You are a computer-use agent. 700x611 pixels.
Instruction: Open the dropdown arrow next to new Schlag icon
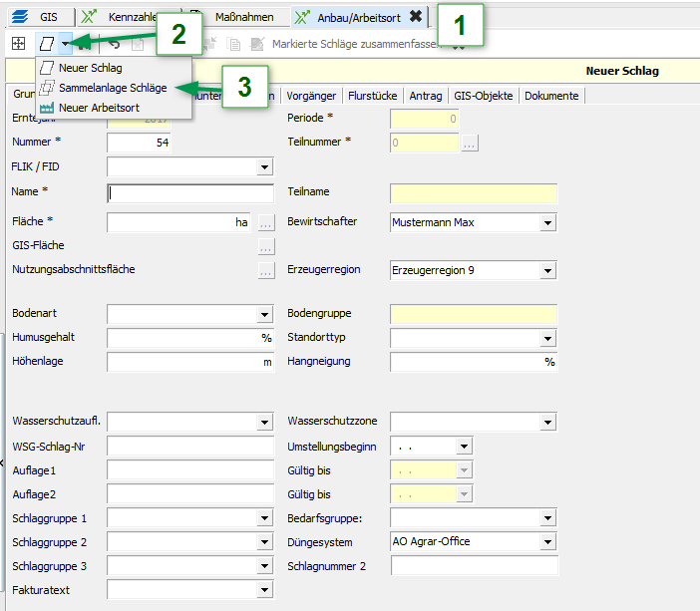tap(65, 44)
